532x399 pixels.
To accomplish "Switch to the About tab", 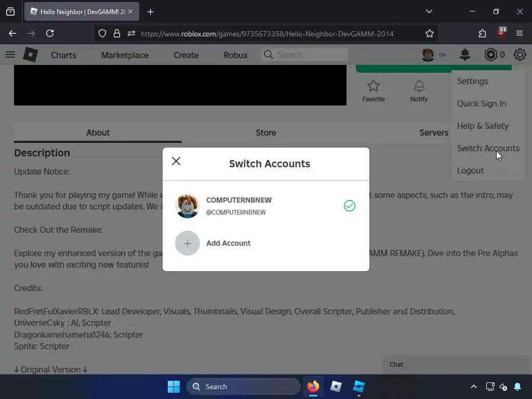I will (x=98, y=132).
